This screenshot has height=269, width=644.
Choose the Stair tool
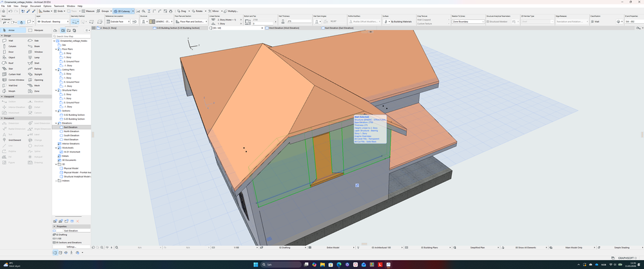pyautogui.click(x=12, y=69)
